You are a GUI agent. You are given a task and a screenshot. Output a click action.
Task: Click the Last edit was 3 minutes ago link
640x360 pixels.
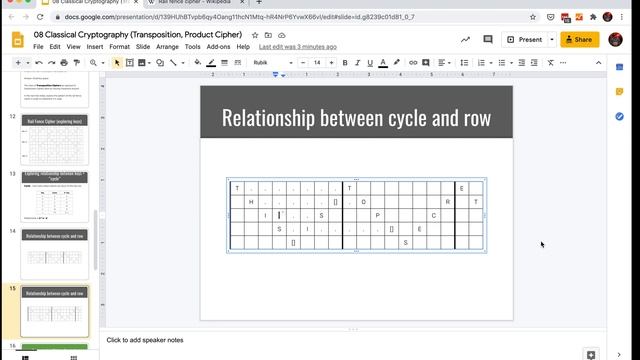298,47
